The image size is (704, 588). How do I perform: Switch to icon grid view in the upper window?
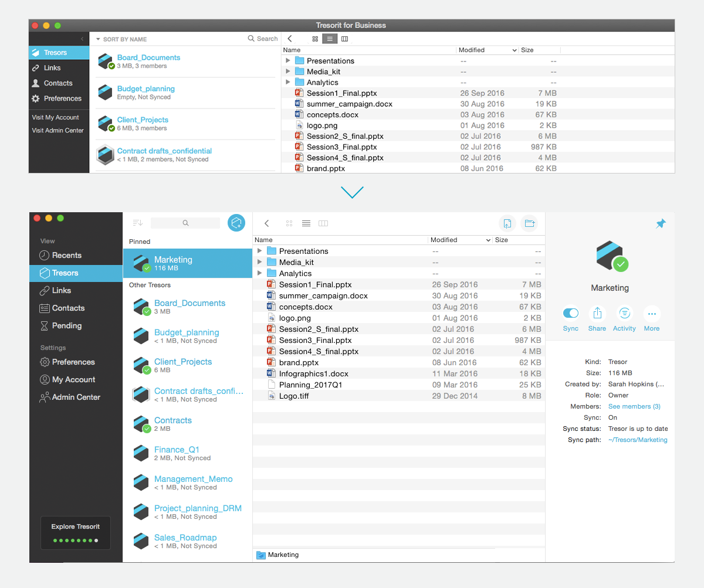click(x=315, y=39)
